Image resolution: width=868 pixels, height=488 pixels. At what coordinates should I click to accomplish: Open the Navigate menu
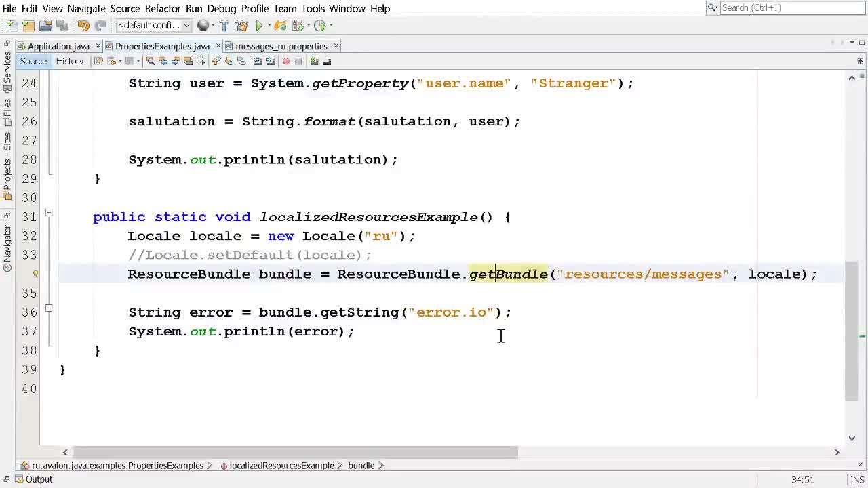point(86,8)
